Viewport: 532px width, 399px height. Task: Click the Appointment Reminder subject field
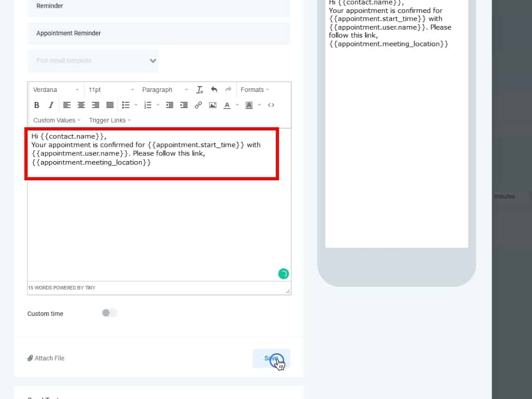coord(158,33)
